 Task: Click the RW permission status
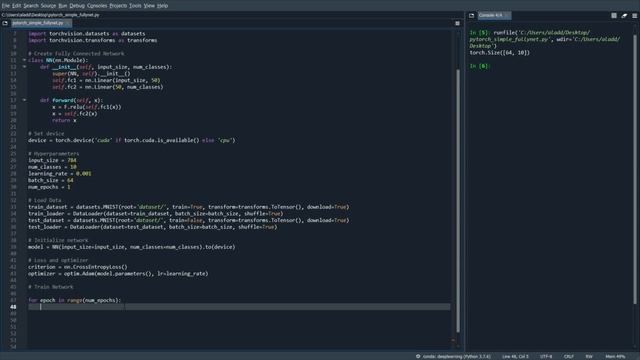tap(589, 356)
